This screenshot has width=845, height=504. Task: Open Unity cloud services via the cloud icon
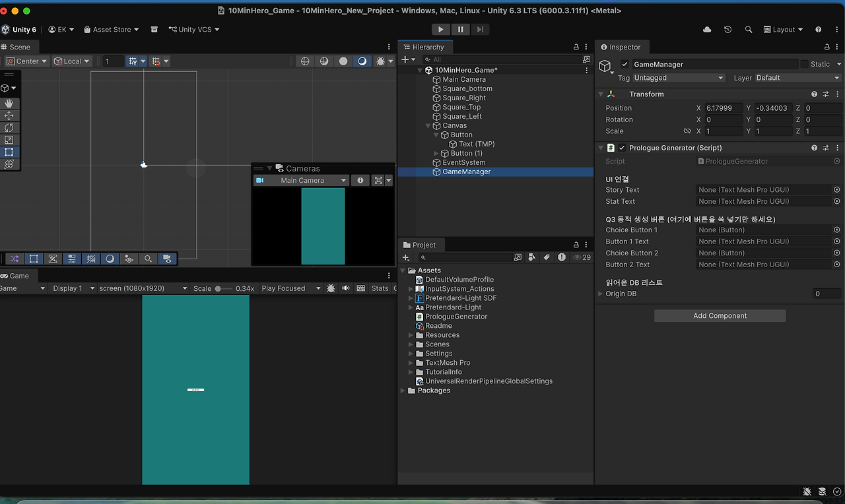[x=706, y=29]
